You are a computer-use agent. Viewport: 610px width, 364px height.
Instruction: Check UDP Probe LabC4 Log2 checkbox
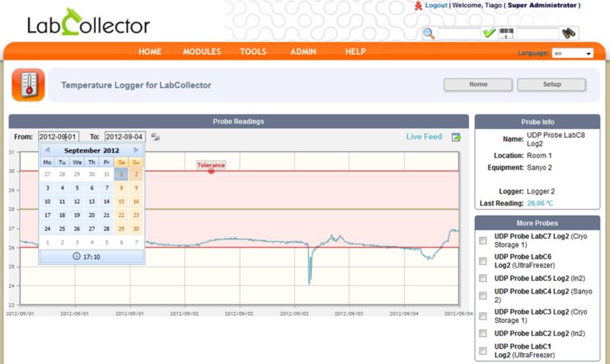point(483,295)
